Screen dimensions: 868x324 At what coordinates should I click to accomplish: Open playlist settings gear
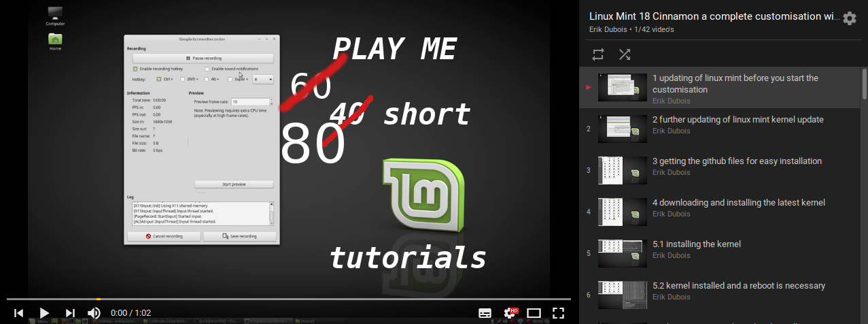tap(850, 18)
